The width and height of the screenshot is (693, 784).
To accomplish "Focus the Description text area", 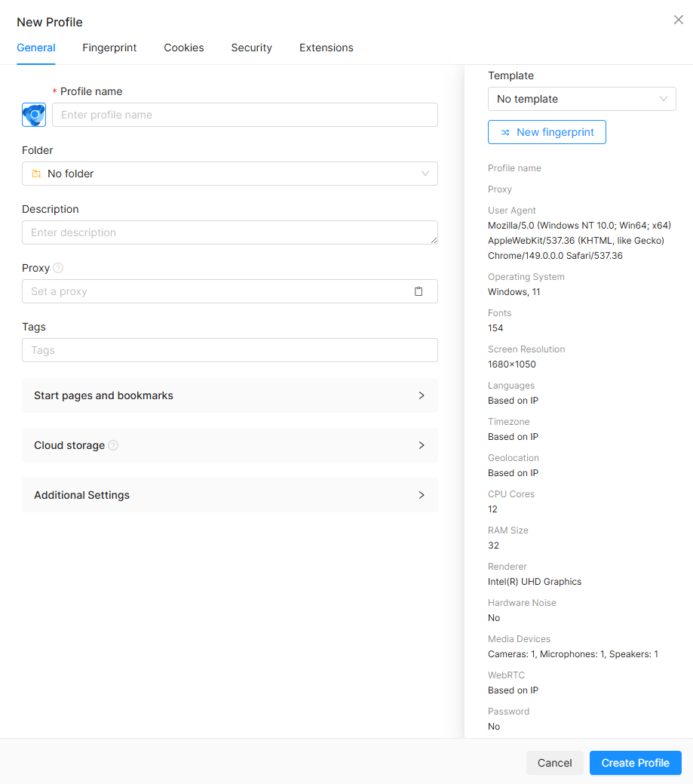I will pyautogui.click(x=230, y=232).
